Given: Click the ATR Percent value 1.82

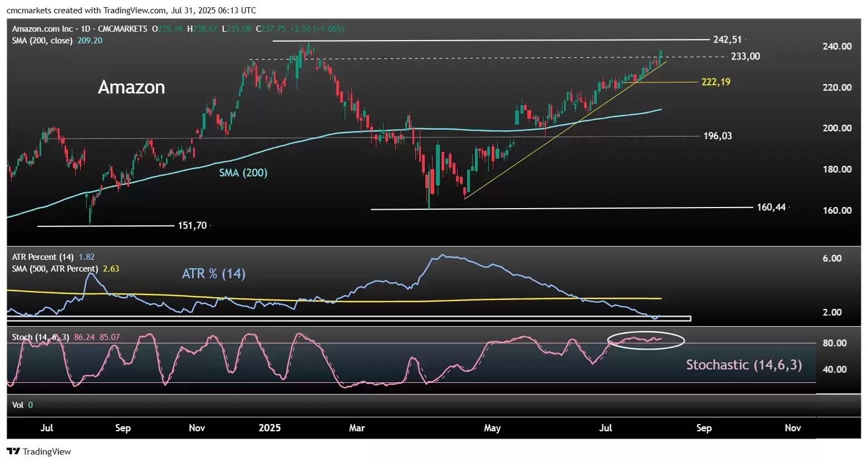Looking at the screenshot, I should pos(86,257).
